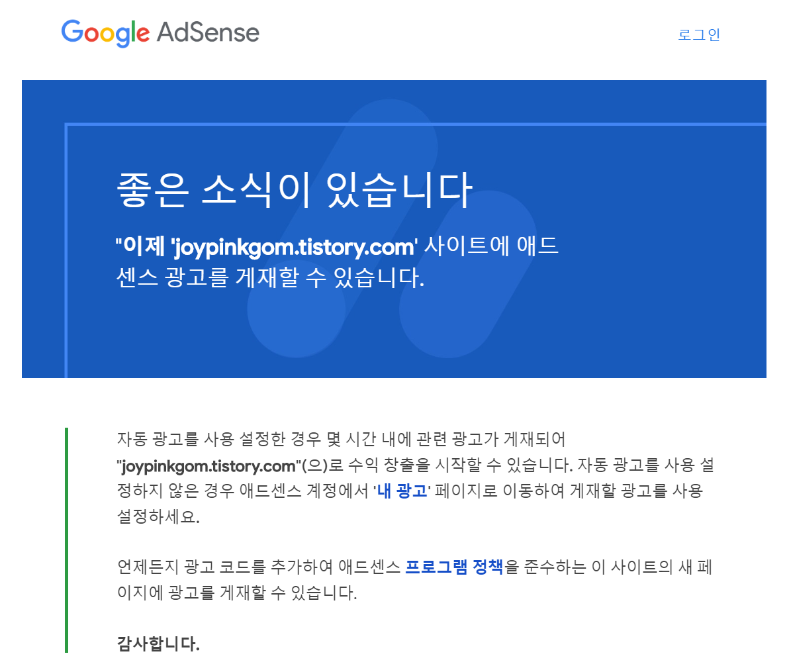Click the text 설정하세요.
Viewport: 789px width, 672px height.
pyautogui.click(x=158, y=516)
